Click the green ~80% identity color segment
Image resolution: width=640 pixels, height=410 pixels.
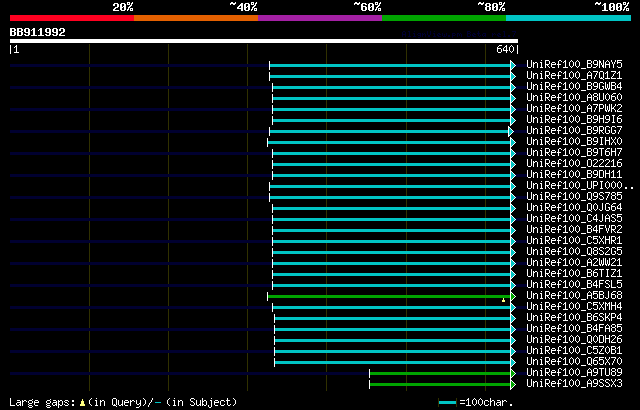[x=444, y=18]
